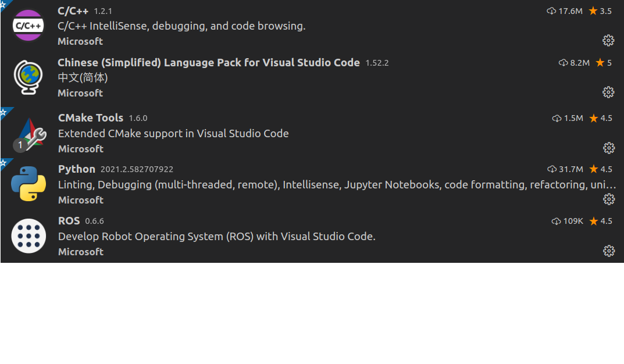This screenshot has width=624, height=364.
Task: Click the CMake Tools extension logo
Action: (x=30, y=134)
